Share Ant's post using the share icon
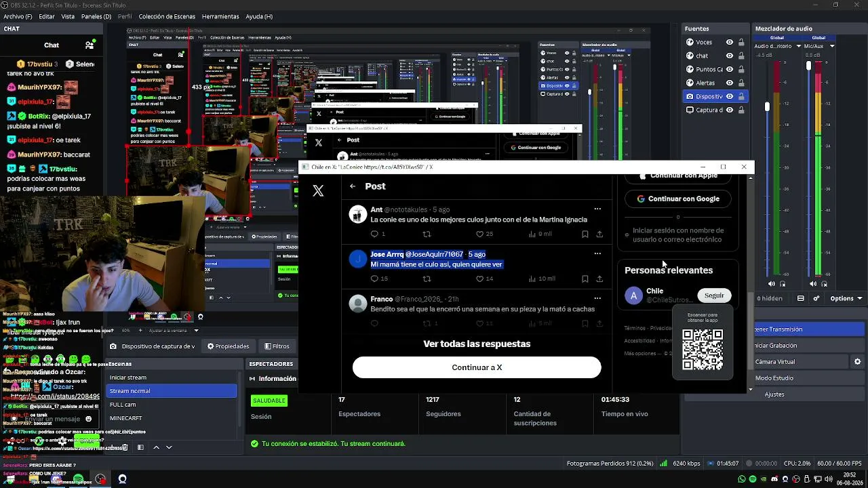Viewport: 868px width, 488px height. coord(599,234)
